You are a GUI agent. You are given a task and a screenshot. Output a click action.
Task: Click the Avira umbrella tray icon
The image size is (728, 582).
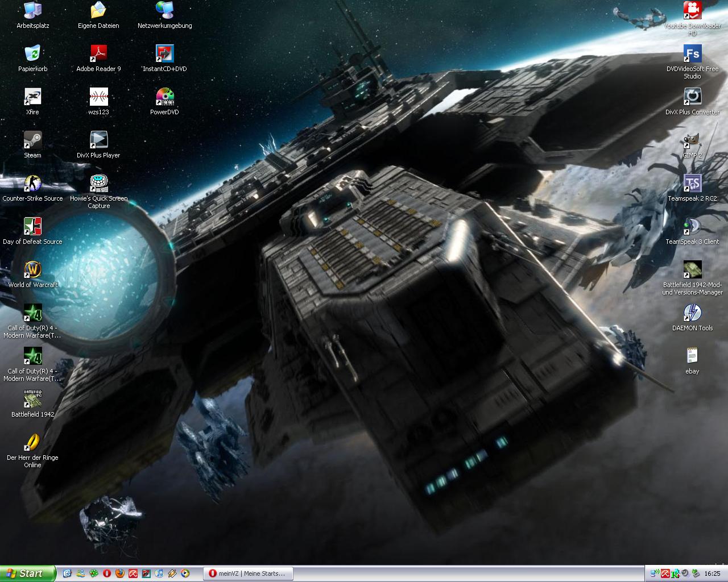click(664, 573)
